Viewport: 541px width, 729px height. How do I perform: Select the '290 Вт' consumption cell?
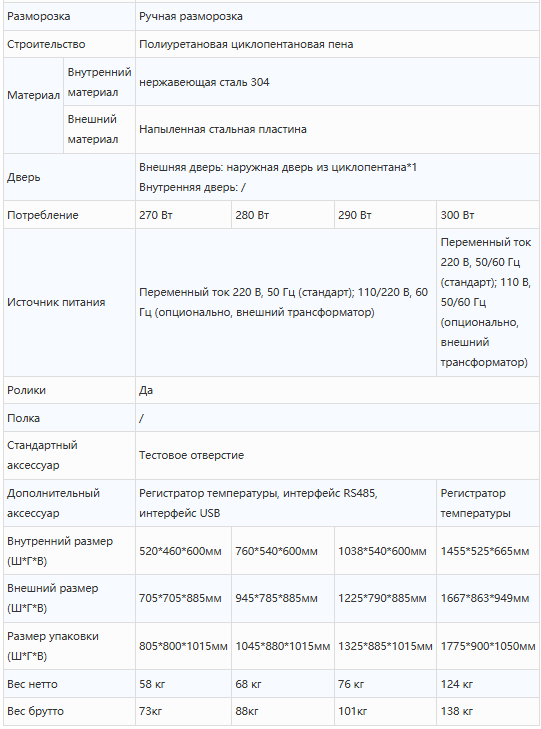pyautogui.click(x=385, y=215)
